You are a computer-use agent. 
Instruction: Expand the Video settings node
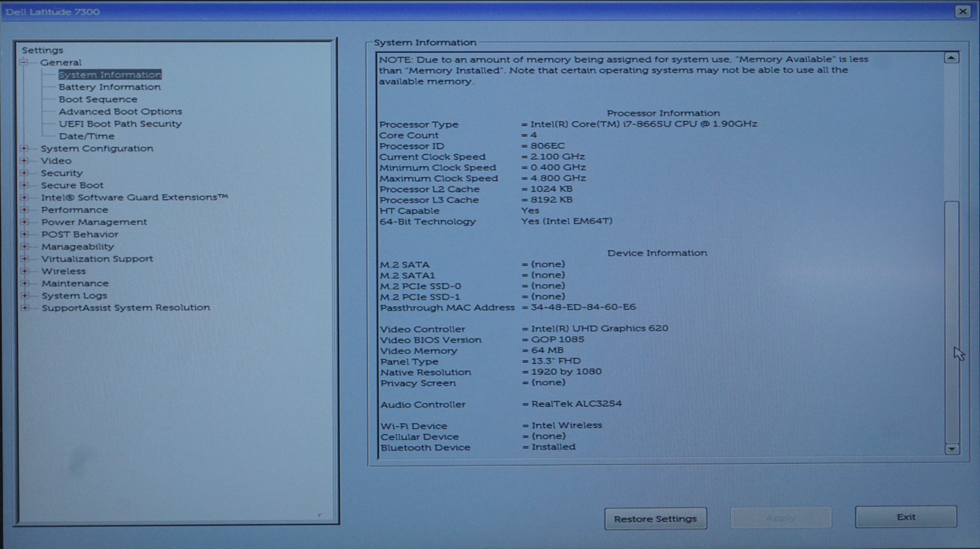coord(24,161)
